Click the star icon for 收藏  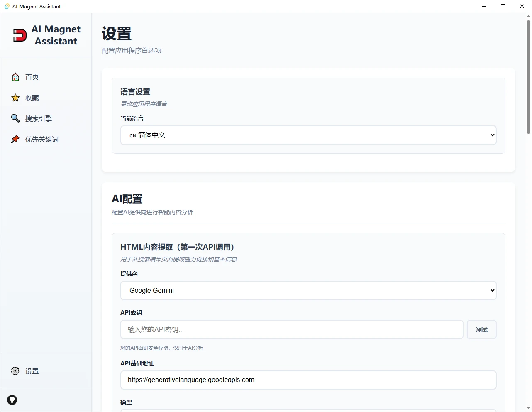click(15, 98)
